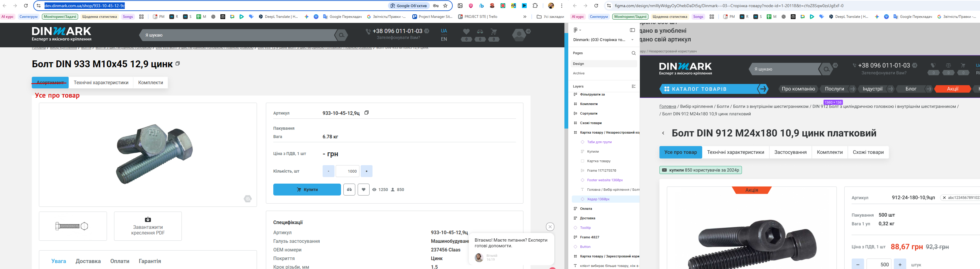Copy article number 933-10-45-12,9ц icon
This screenshot has height=269, width=980.
[x=367, y=113]
